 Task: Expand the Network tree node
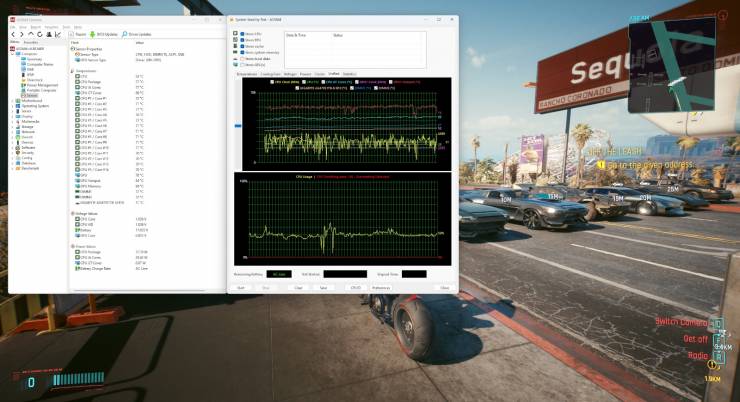click(x=13, y=132)
